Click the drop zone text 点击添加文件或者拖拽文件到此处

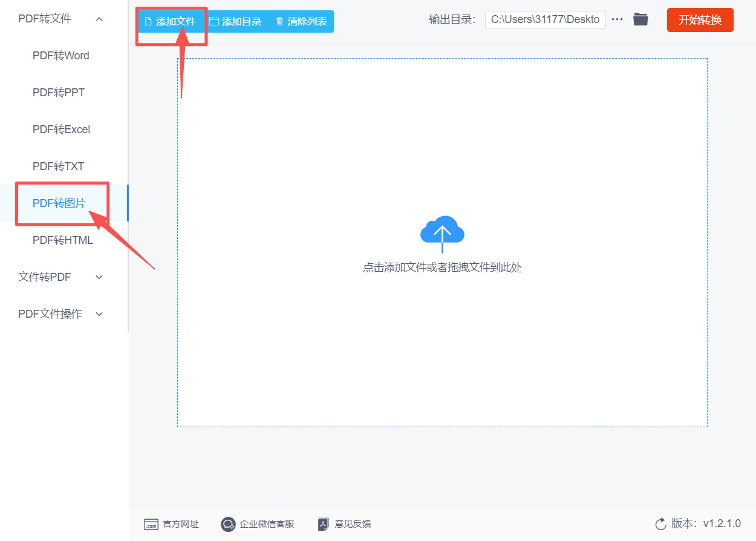[x=442, y=267]
